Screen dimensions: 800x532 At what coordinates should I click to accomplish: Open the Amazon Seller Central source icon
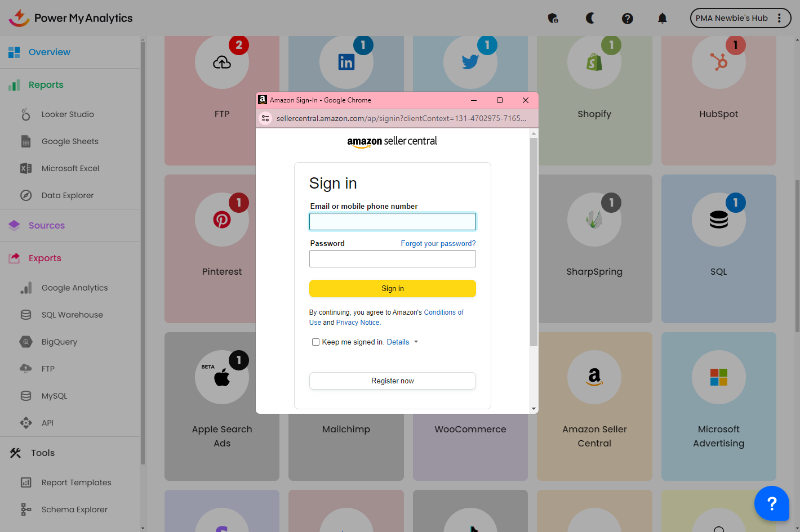[594, 377]
